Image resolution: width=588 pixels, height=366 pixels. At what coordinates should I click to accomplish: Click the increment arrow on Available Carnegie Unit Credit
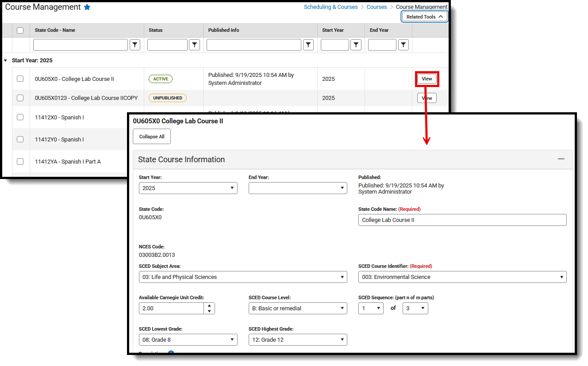pos(210,305)
